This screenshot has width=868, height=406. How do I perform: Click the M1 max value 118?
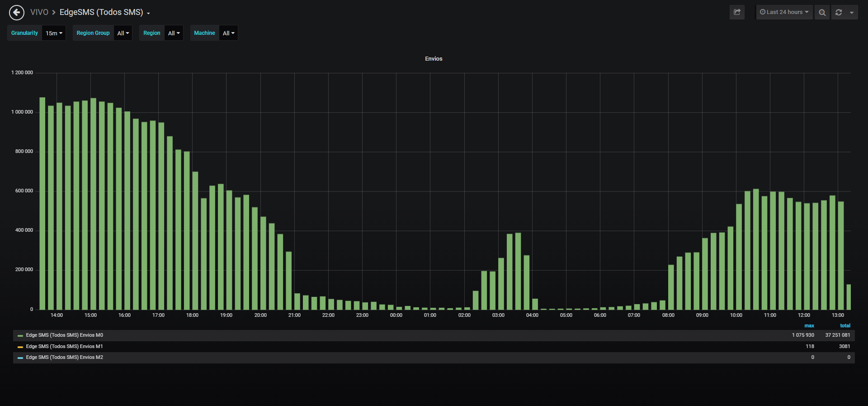coord(810,346)
